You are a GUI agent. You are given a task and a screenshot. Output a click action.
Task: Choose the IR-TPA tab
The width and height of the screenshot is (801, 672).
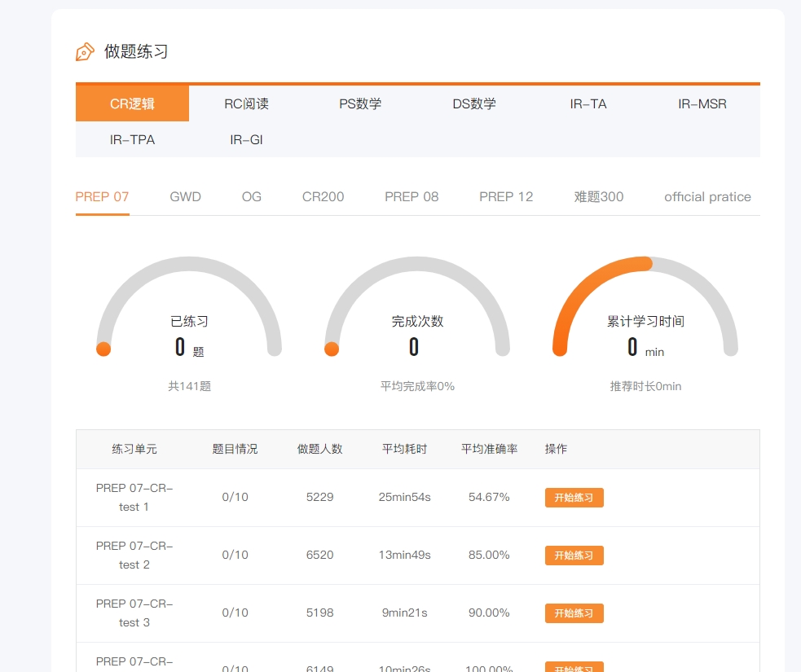tap(132, 139)
